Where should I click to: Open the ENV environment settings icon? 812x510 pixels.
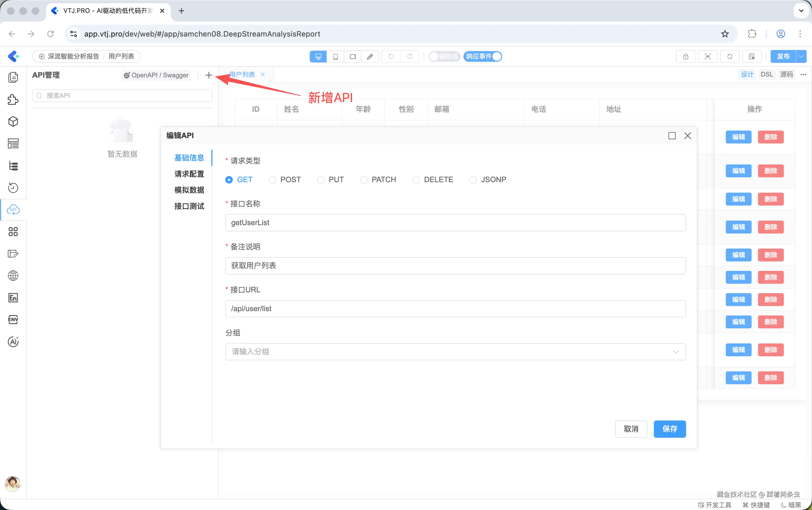(x=13, y=319)
